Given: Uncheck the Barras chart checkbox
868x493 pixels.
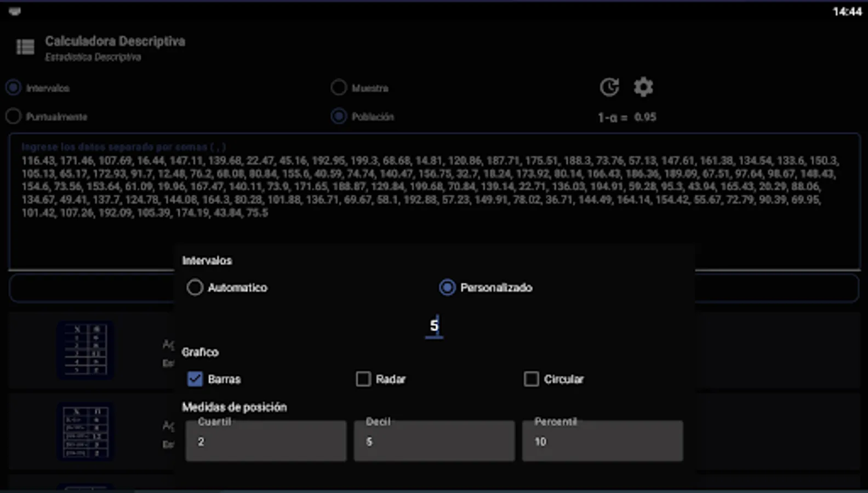Looking at the screenshot, I should pyautogui.click(x=195, y=379).
